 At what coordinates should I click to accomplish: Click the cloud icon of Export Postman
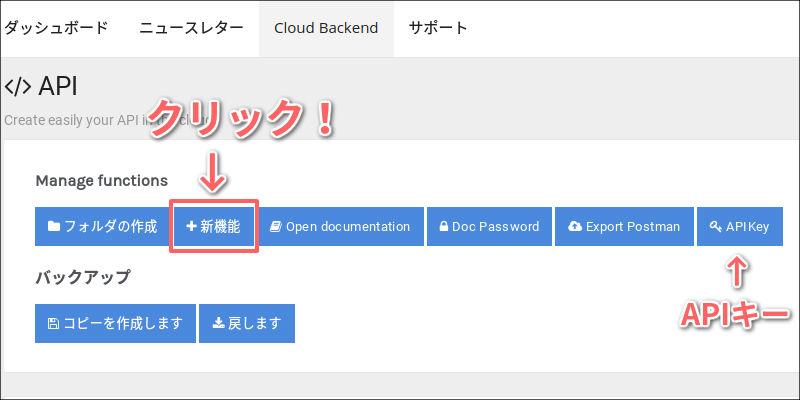click(x=575, y=227)
